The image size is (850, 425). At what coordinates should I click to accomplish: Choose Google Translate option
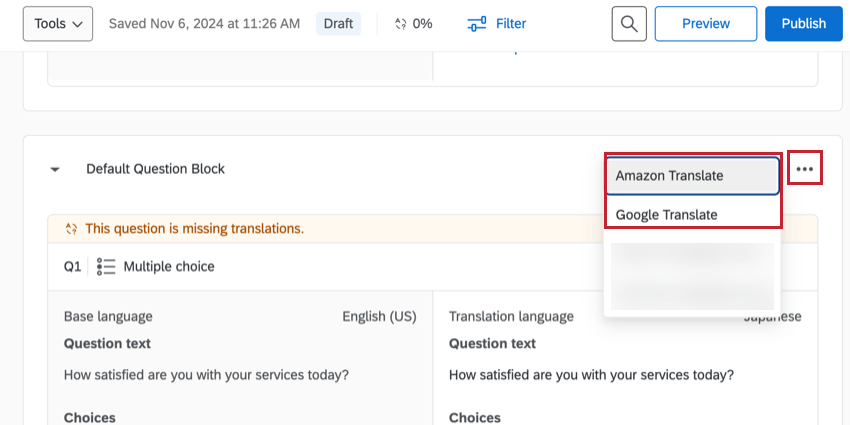pyautogui.click(x=692, y=214)
